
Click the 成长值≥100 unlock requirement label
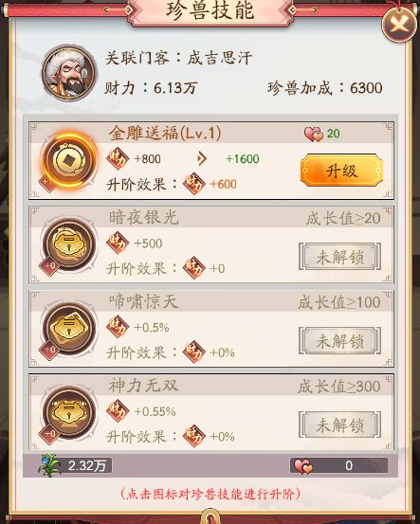click(338, 302)
